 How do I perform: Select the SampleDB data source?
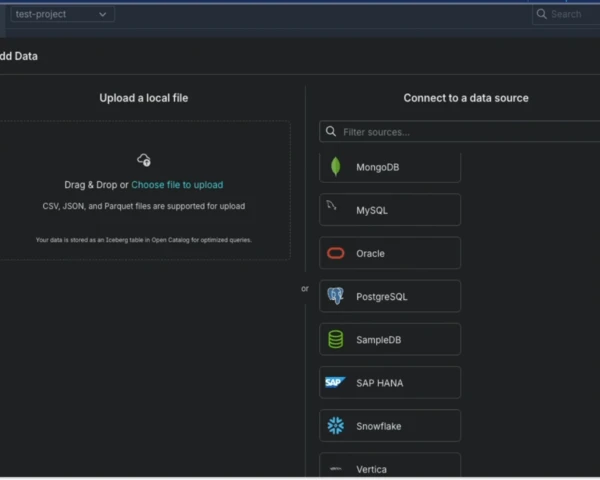pyautogui.click(x=390, y=340)
